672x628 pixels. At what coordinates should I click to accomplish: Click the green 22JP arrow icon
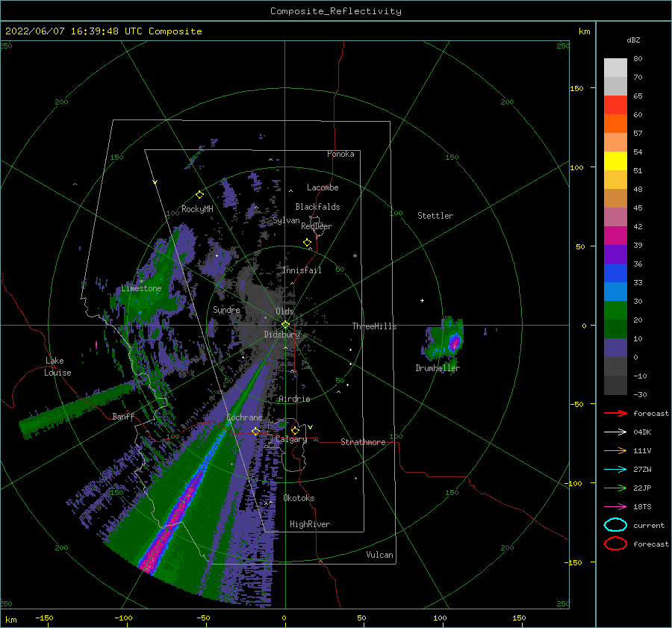(x=615, y=488)
